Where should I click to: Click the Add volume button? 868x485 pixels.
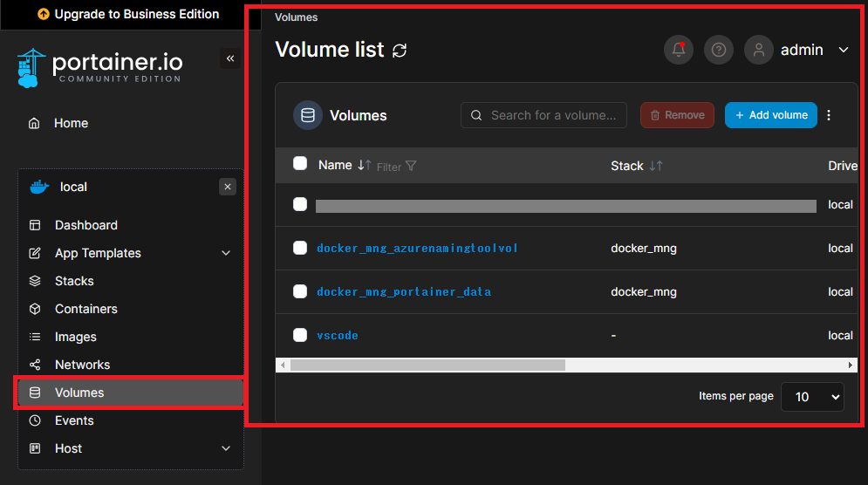tap(770, 115)
